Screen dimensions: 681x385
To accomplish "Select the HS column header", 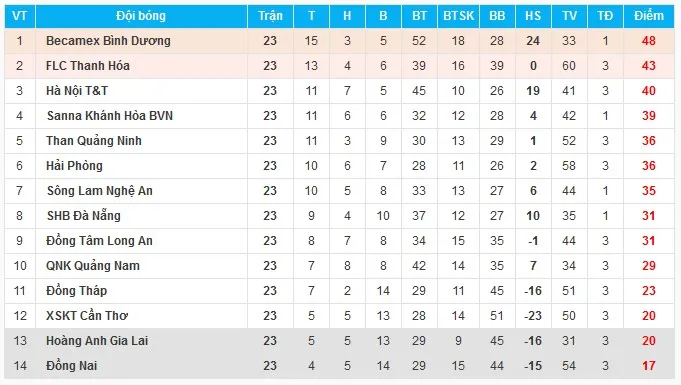I will (x=533, y=16).
